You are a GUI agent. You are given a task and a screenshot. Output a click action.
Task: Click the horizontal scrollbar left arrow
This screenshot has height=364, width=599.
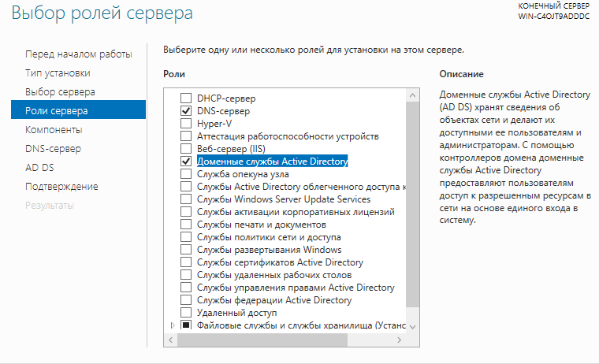click(171, 340)
